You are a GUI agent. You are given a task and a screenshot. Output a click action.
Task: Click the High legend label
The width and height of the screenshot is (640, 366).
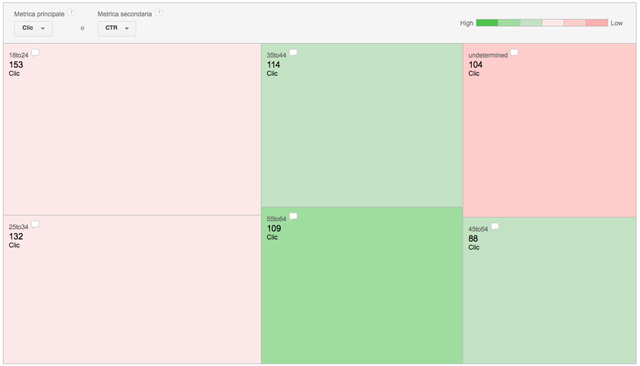467,23
